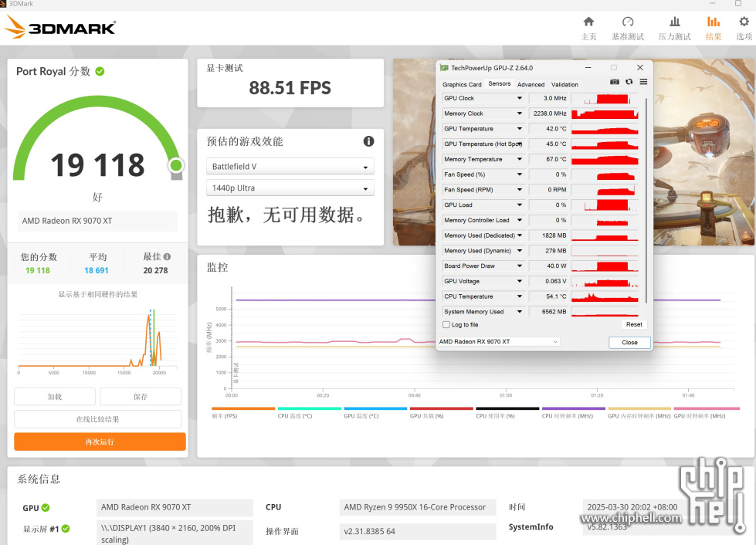
Task: Click the Port Royal 分数 heading
Action: [53, 71]
